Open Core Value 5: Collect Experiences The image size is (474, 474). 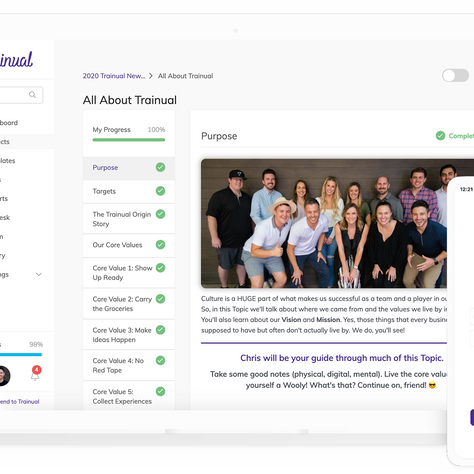pos(129,396)
